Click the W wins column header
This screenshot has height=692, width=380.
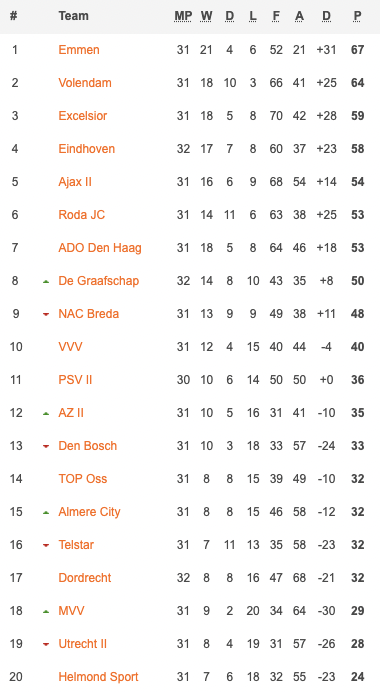207,16
